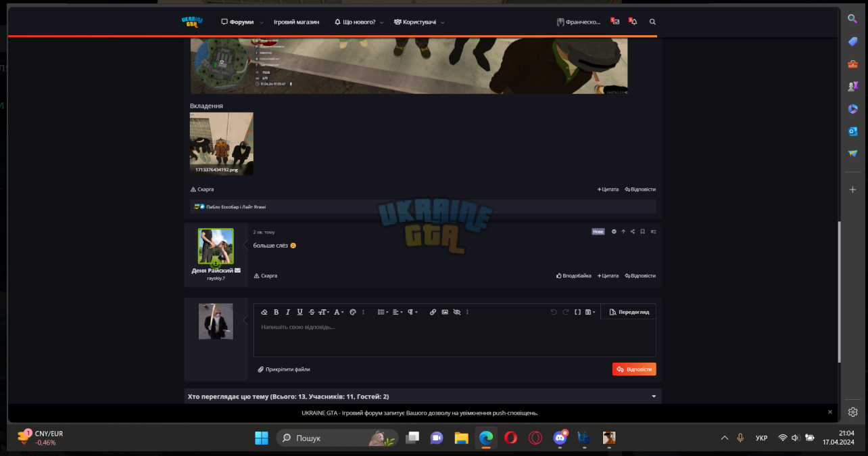The height and width of the screenshot is (456, 868).
Task: Open text alignment dropdown
Action: [x=398, y=312]
